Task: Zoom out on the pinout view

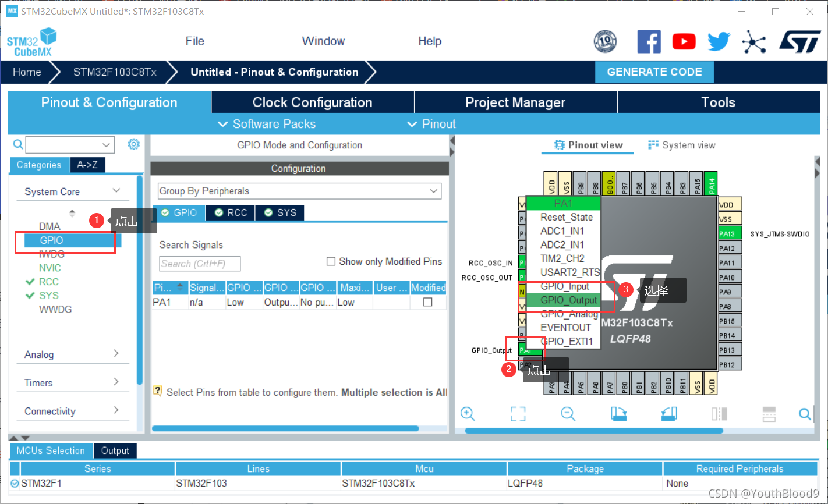Action: 568,414
